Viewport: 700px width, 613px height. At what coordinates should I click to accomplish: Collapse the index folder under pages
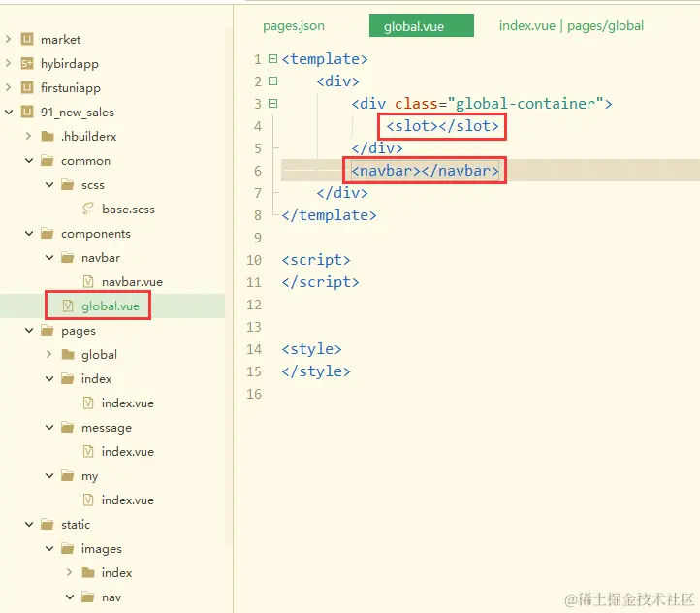click(49, 379)
